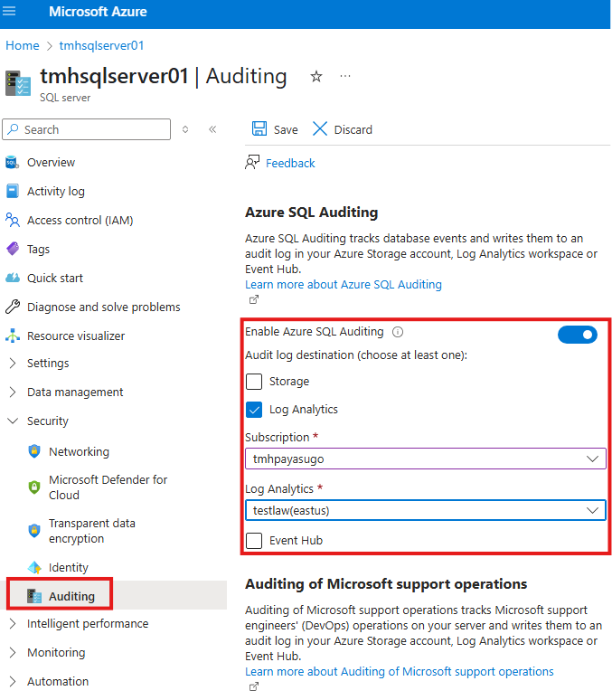The image size is (612, 700).
Task: Click the info icon beside Enable Azure SQL Auditing
Action: pyautogui.click(x=397, y=332)
